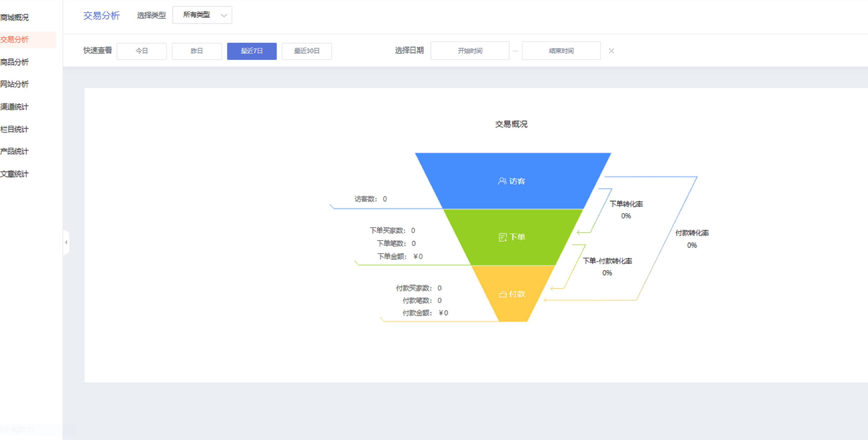Select the 今日 quick view button
The image size is (868, 440).
point(142,51)
